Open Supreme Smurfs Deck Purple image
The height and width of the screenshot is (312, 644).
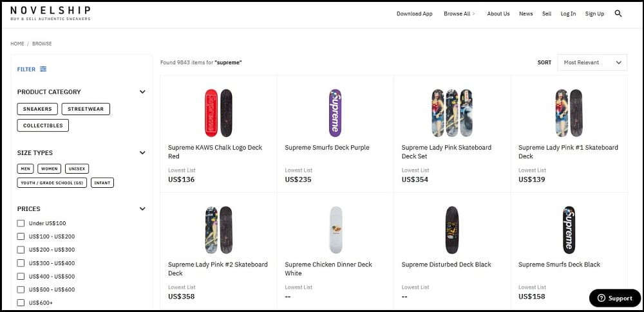pyautogui.click(x=335, y=113)
